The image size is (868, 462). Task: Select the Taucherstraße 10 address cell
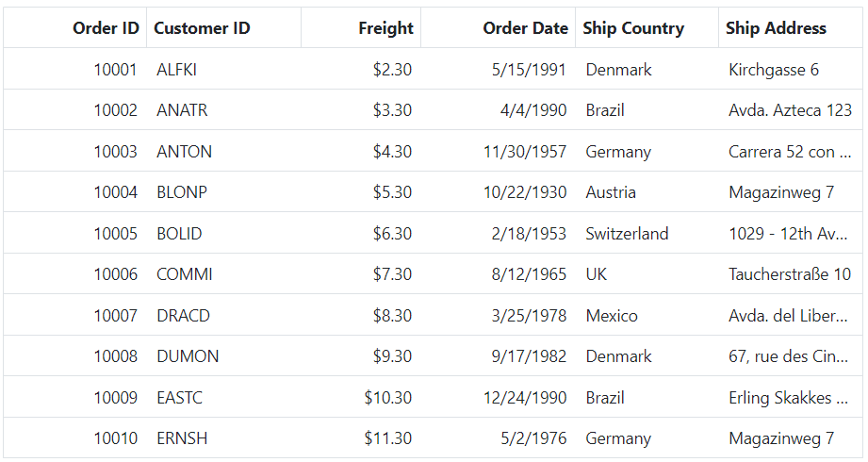point(791,273)
